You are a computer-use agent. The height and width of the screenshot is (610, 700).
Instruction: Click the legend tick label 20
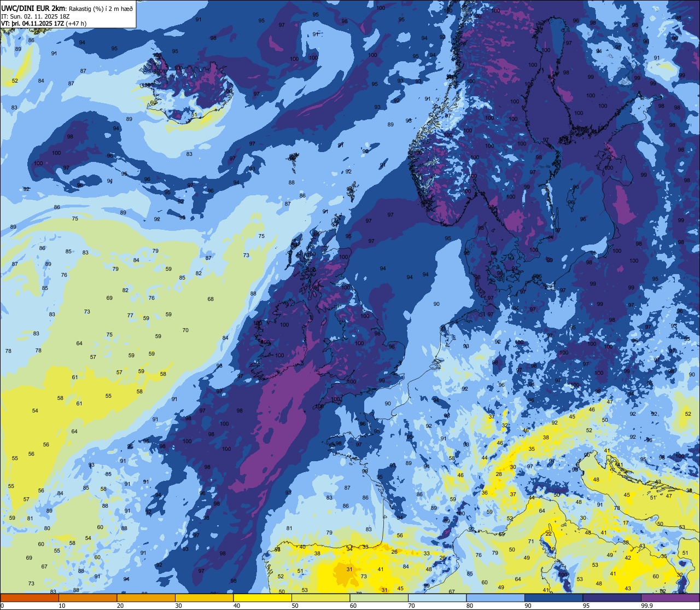[120, 606]
